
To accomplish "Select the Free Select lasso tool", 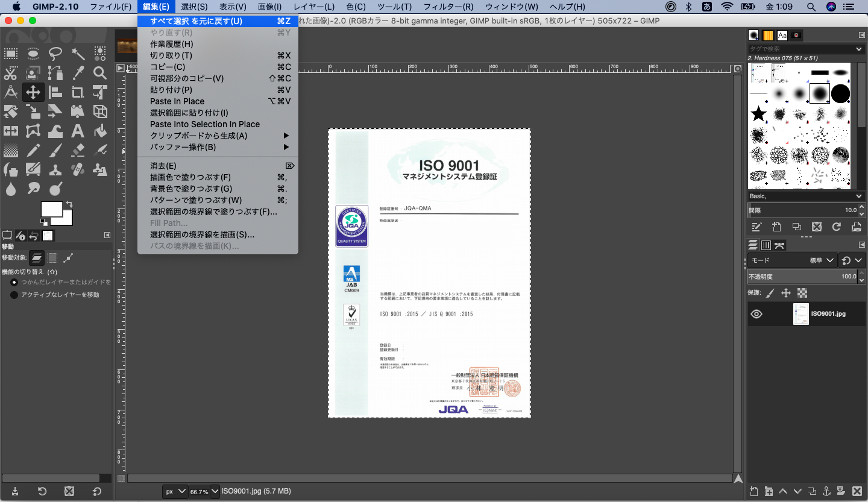I will pyautogui.click(x=55, y=54).
